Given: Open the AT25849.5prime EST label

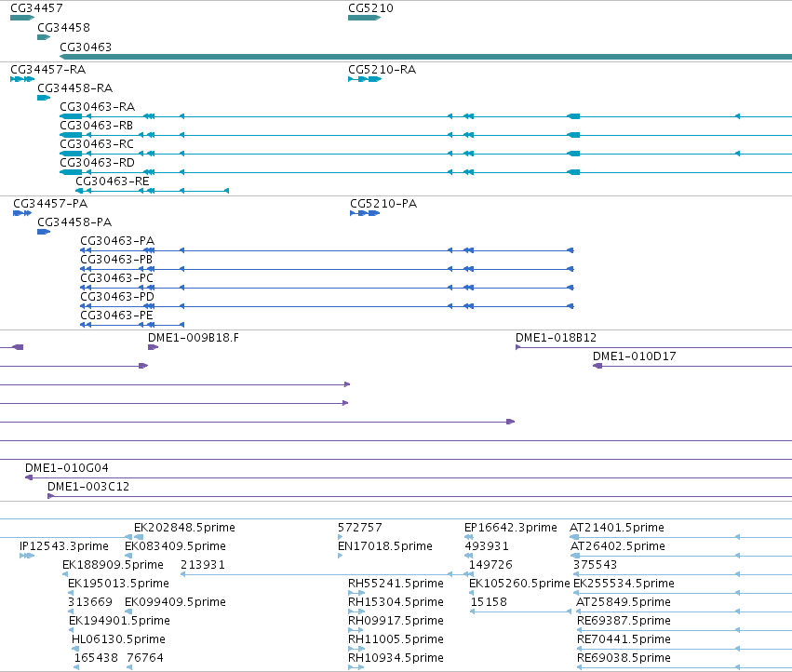Looking at the screenshot, I should (624, 602).
